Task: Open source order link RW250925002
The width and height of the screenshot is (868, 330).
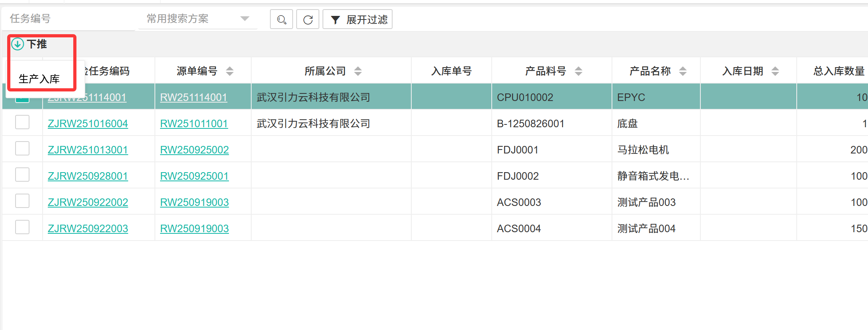Action: coord(194,150)
